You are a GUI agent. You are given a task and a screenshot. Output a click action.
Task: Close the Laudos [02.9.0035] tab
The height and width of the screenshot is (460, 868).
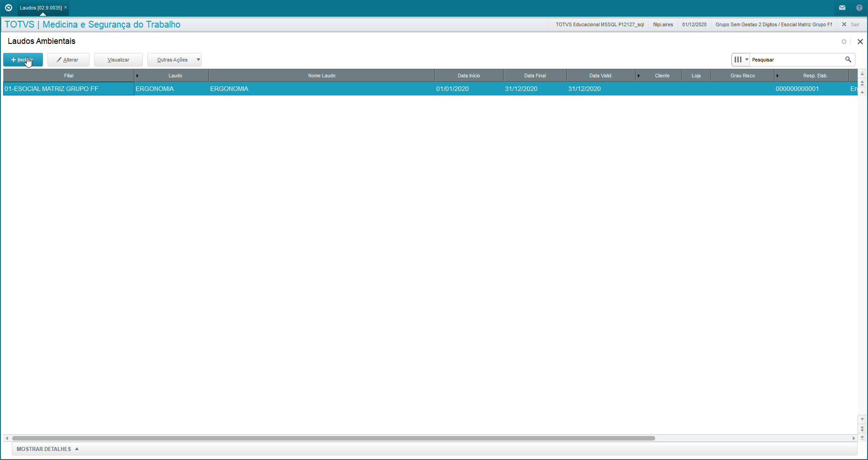(x=66, y=7)
